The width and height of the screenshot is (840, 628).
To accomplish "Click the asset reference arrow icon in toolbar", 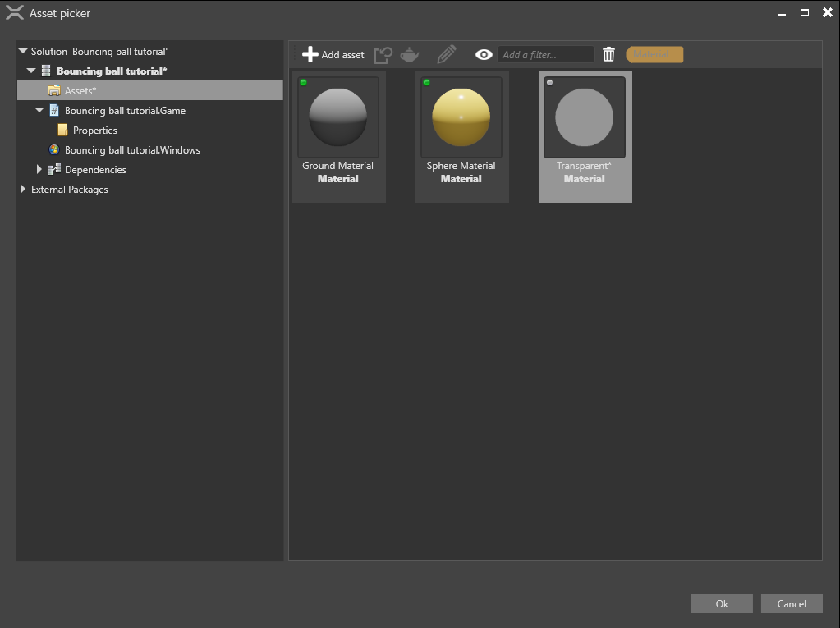I will pyautogui.click(x=383, y=54).
